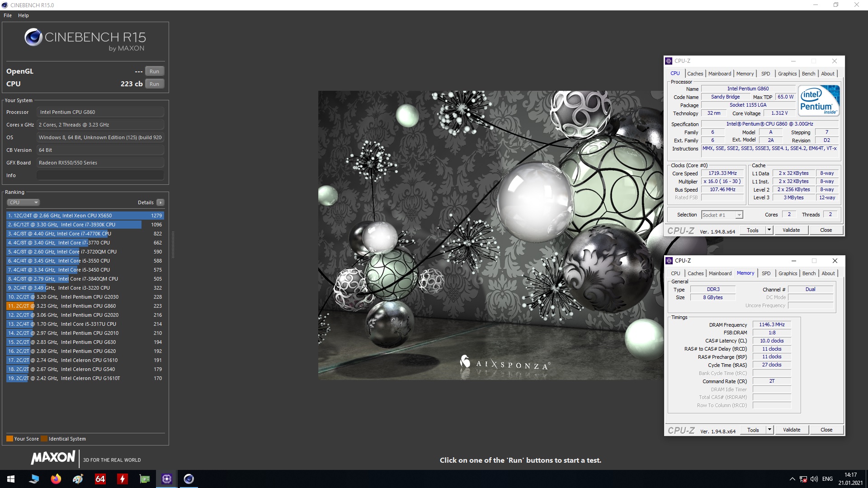Open Bench tab in top CPU-Z window
Screen dimensions: 868x488
click(x=809, y=74)
